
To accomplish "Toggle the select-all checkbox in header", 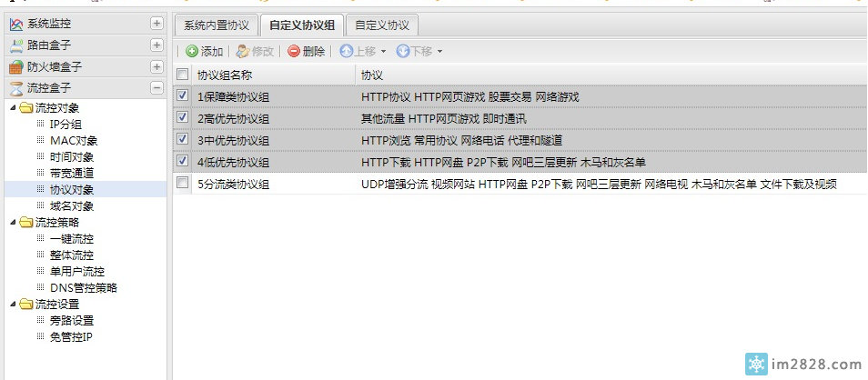I will coord(183,75).
